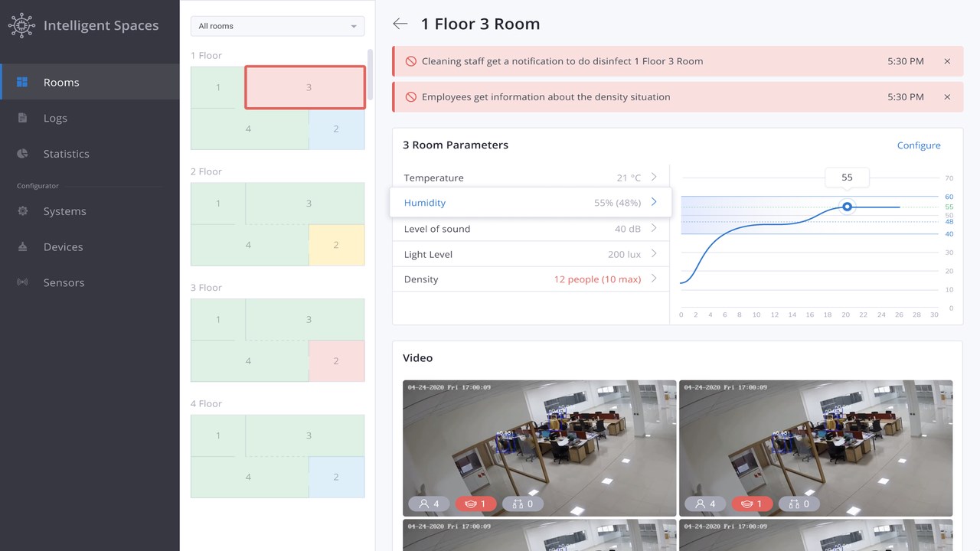Select room 1 on 4 Floor
980x551 pixels.
tap(218, 435)
